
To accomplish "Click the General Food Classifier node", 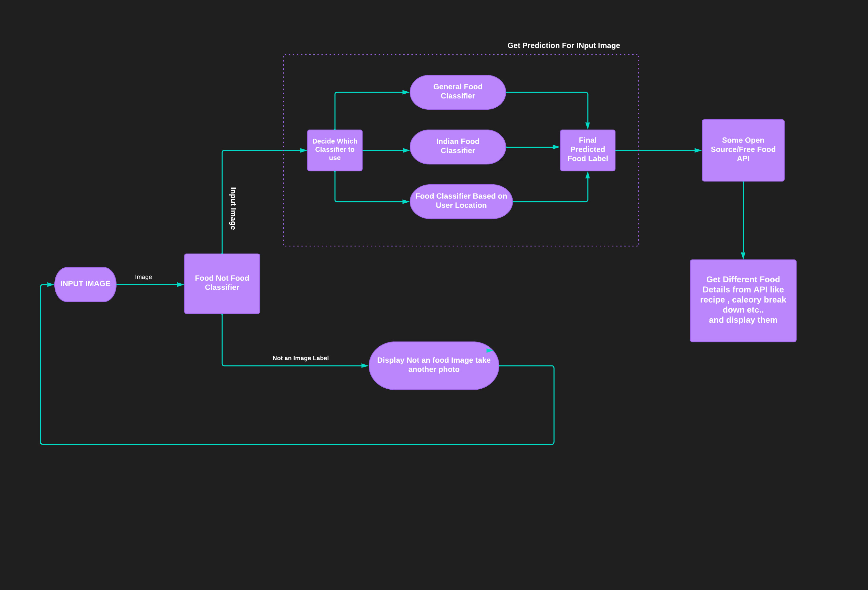I will [458, 92].
